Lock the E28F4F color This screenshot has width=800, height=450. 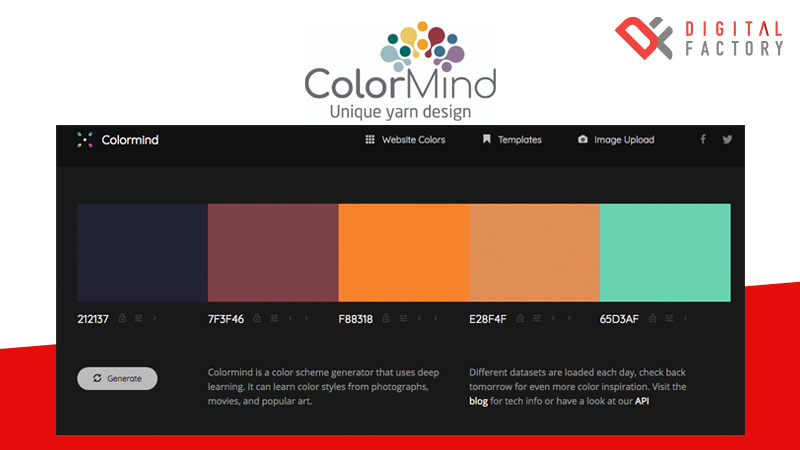[521, 319]
